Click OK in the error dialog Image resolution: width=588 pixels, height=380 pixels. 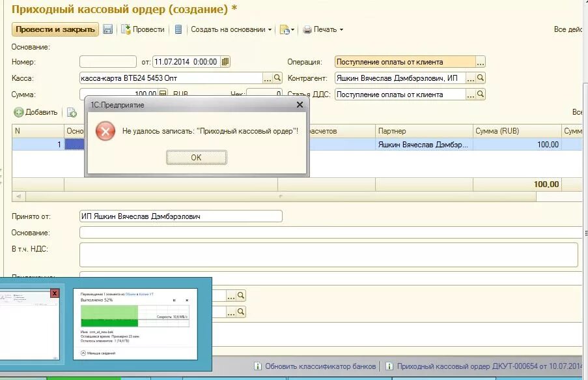coord(197,157)
